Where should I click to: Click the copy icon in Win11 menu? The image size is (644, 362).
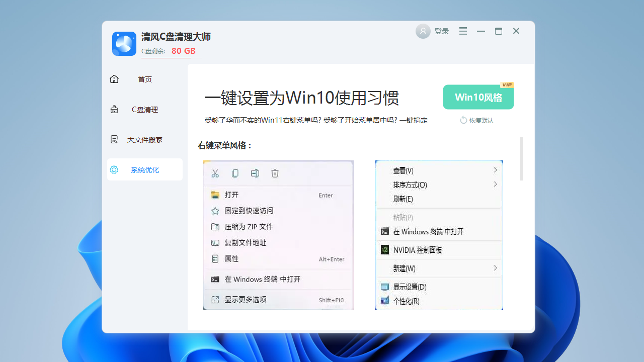(235, 173)
